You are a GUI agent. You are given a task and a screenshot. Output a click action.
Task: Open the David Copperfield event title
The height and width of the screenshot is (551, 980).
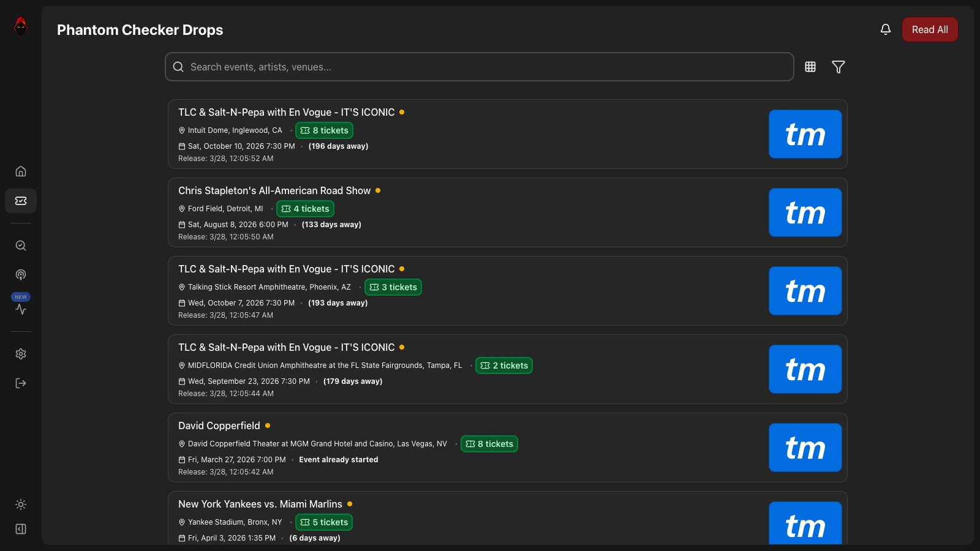[219, 426]
